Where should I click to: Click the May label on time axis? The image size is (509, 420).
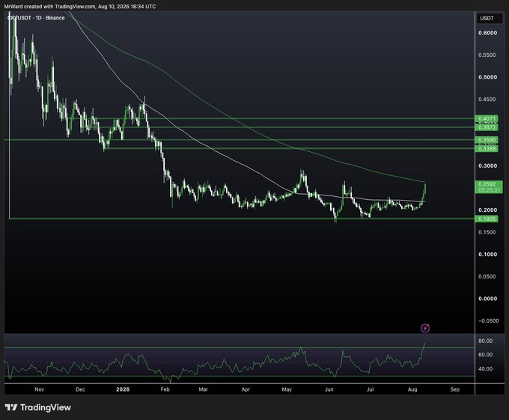tap(287, 389)
